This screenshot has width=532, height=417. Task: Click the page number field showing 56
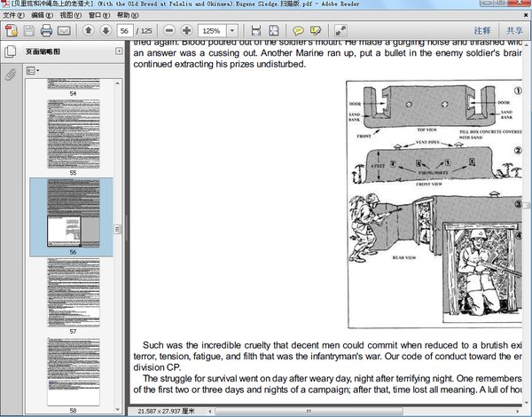click(127, 30)
